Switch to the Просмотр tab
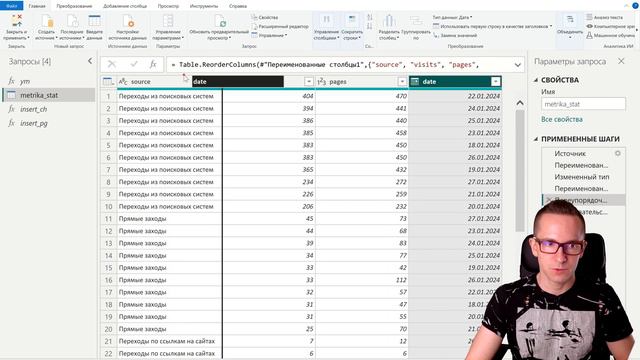 point(168,6)
